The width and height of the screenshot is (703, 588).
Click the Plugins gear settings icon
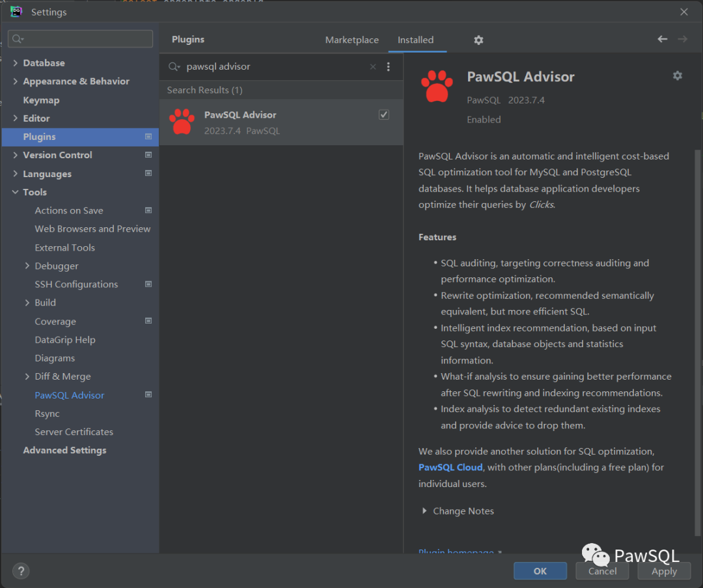point(478,40)
